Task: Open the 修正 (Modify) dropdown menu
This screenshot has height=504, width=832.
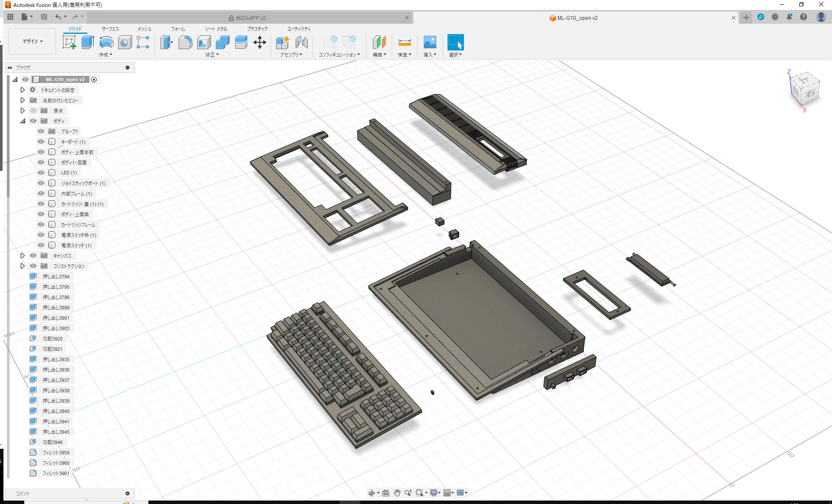Action: pos(211,55)
